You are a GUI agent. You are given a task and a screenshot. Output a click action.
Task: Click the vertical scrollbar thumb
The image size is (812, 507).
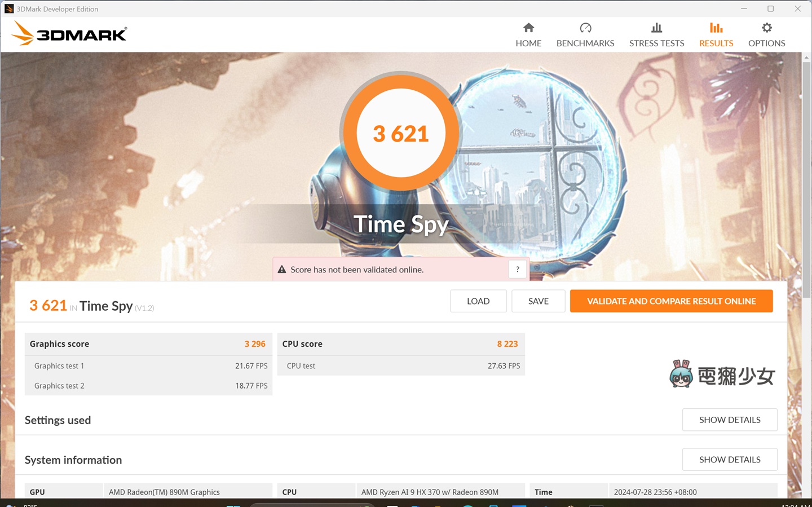click(x=807, y=180)
